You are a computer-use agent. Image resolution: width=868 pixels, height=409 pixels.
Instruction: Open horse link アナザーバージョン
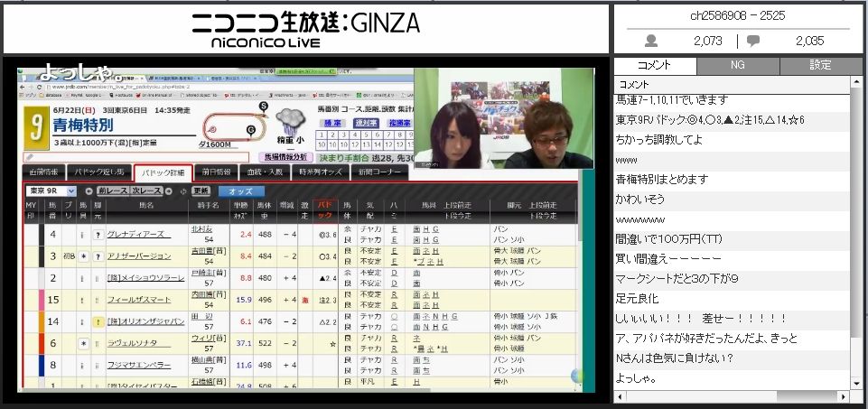pyautogui.click(x=139, y=256)
